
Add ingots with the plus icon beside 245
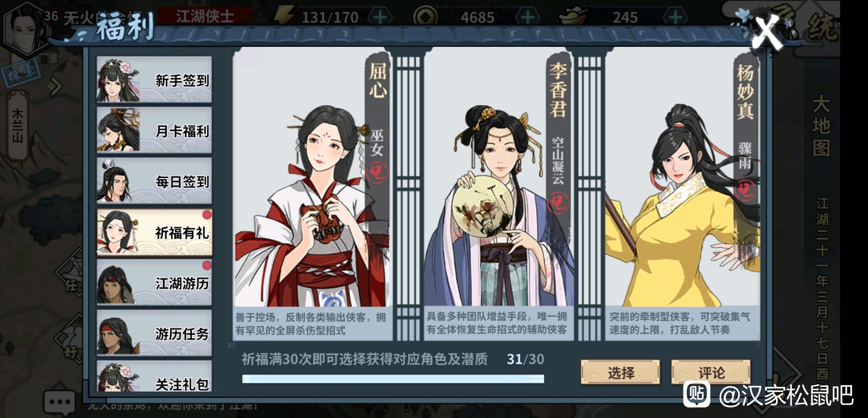click(x=675, y=17)
